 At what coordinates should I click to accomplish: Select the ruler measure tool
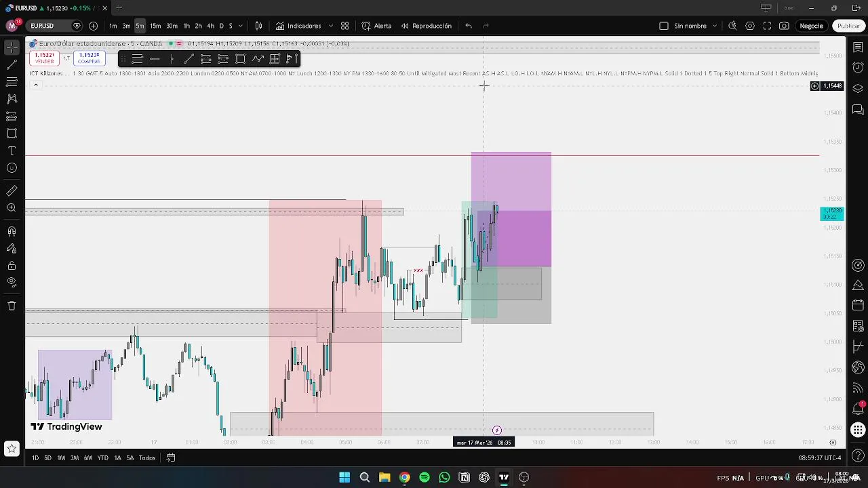click(12, 191)
